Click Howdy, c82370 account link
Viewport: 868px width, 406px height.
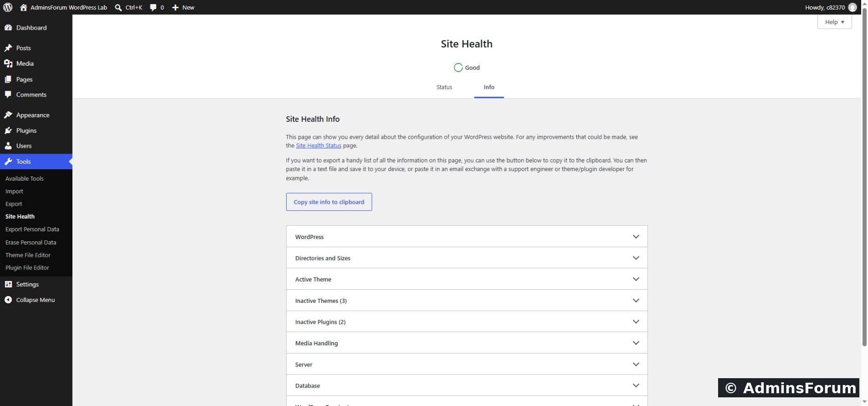[x=825, y=7]
